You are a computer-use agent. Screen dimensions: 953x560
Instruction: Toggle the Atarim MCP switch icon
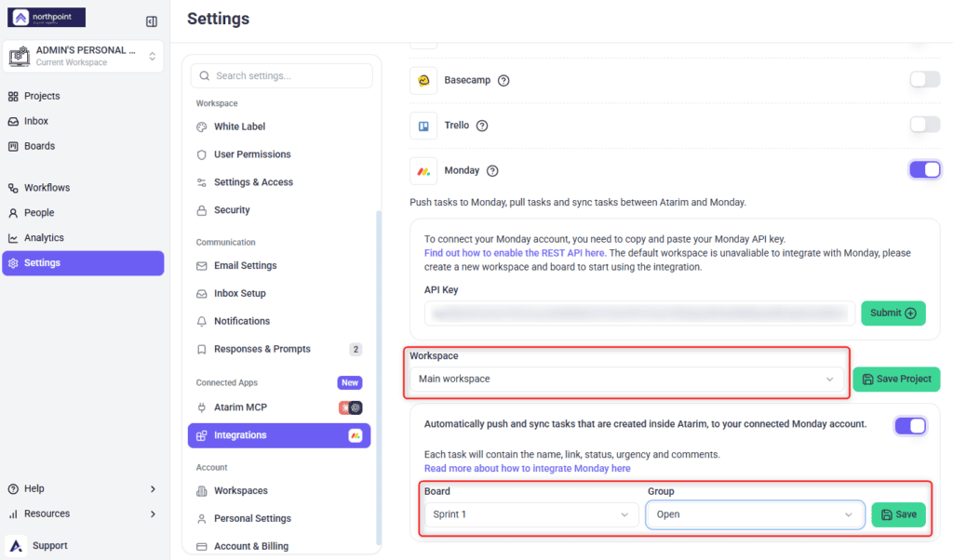tap(351, 407)
